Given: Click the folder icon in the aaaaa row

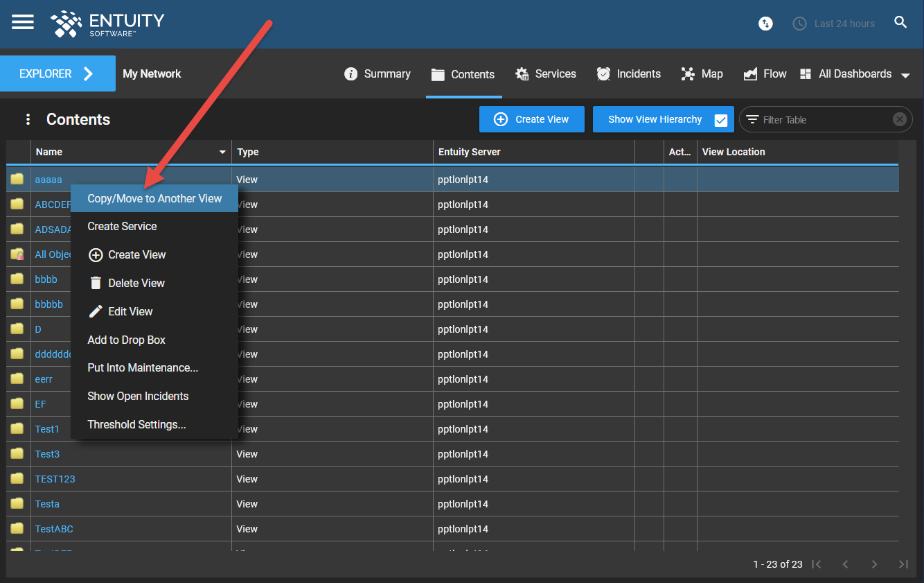Looking at the screenshot, I should [17, 180].
